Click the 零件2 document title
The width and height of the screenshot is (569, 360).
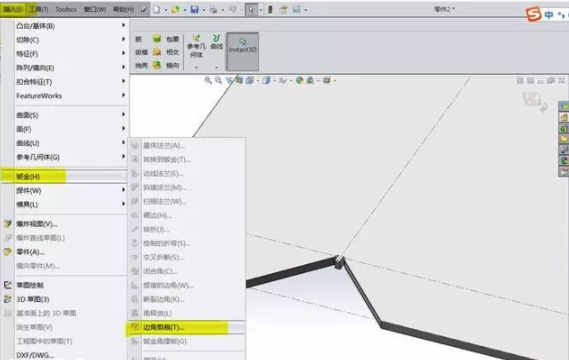[444, 9]
